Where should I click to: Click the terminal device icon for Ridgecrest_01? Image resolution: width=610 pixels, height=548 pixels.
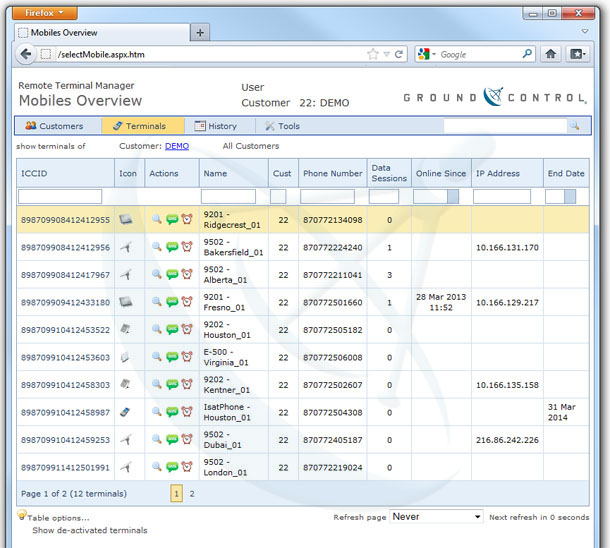coord(126,219)
